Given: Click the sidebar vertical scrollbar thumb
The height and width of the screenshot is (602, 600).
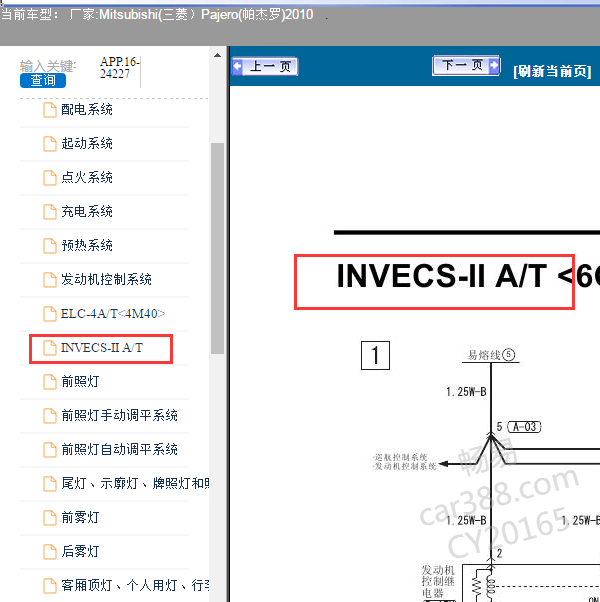Looking at the screenshot, I should click(217, 248).
